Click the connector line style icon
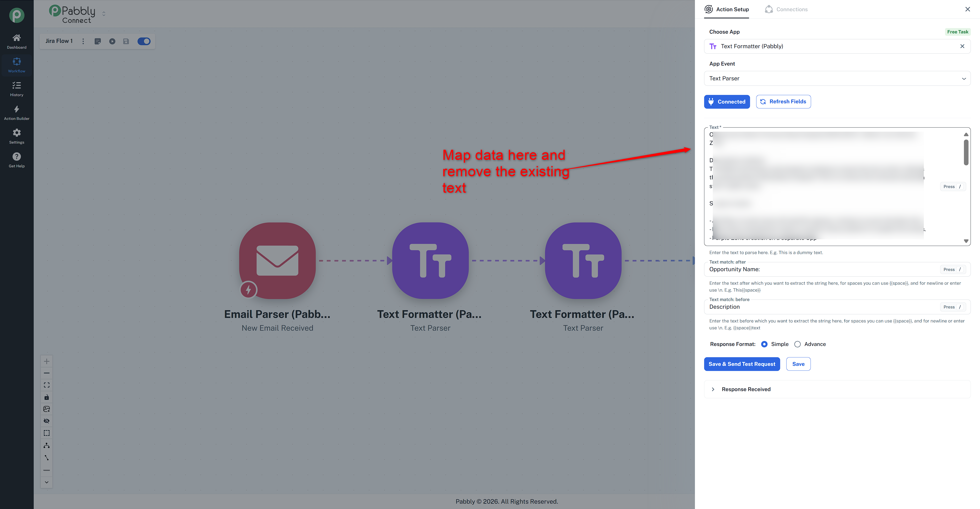 pos(47,458)
